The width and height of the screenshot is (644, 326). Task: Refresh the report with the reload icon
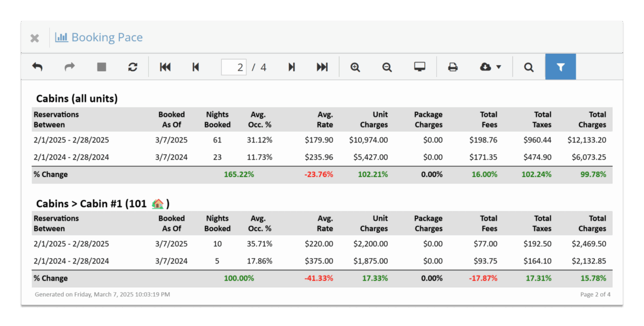pyautogui.click(x=133, y=67)
